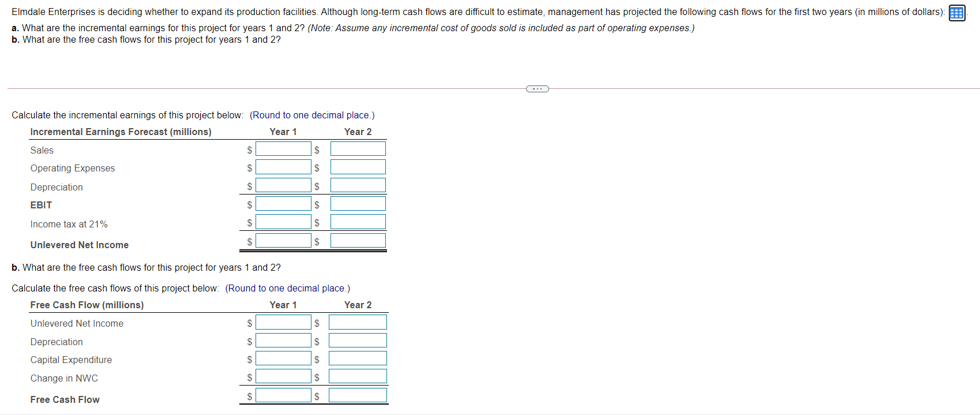Select Income tax at 21% Year 1 field
980x415 pixels.
(x=283, y=222)
